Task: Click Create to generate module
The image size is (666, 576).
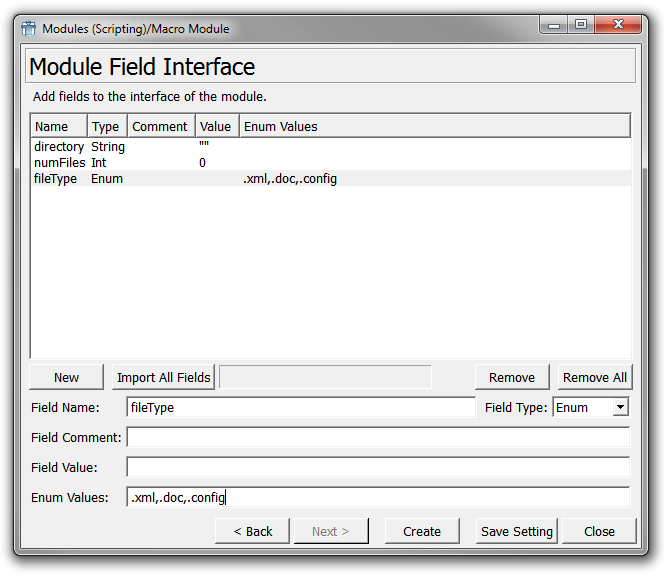Action: coord(421,531)
